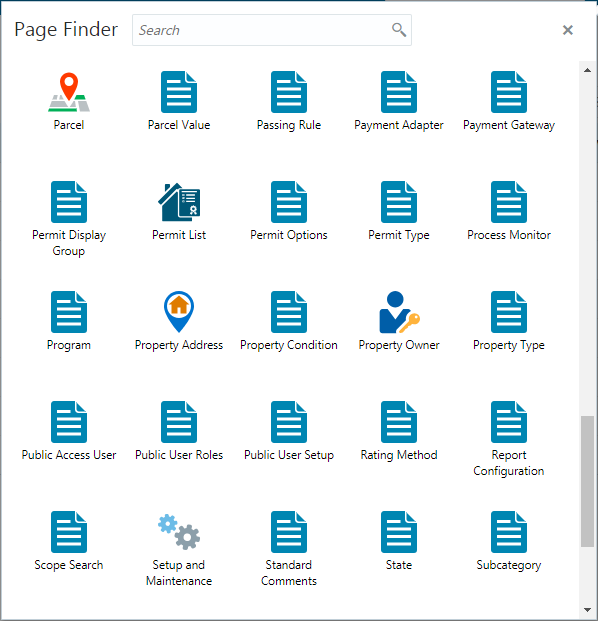Open the Property Address home pin icon
The height and width of the screenshot is (621, 598).
click(179, 312)
